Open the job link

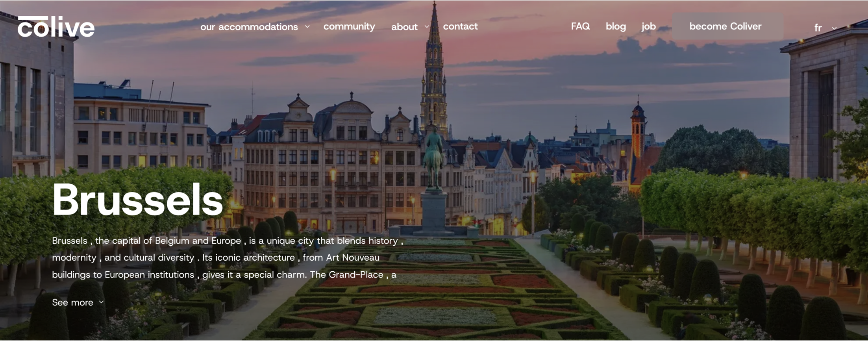click(648, 26)
